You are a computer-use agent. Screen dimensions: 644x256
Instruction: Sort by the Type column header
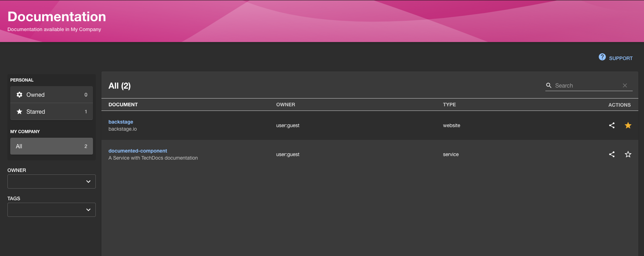(449, 105)
